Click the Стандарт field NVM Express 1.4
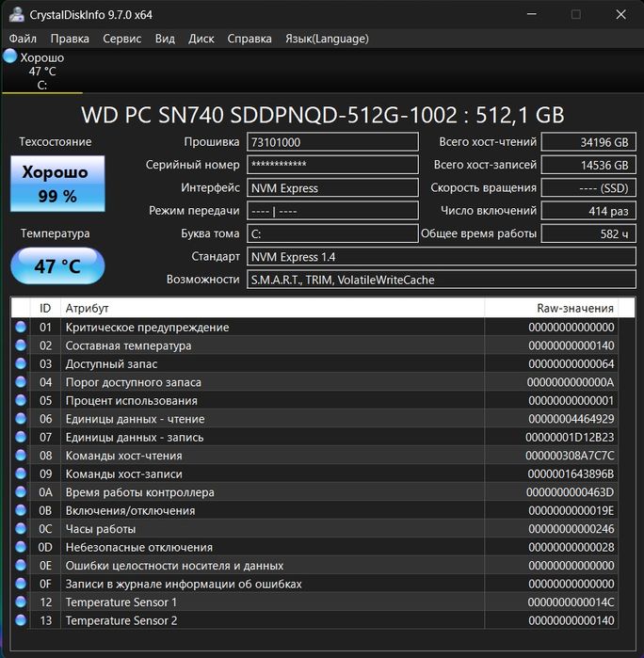The height and width of the screenshot is (658, 644). coord(442,256)
